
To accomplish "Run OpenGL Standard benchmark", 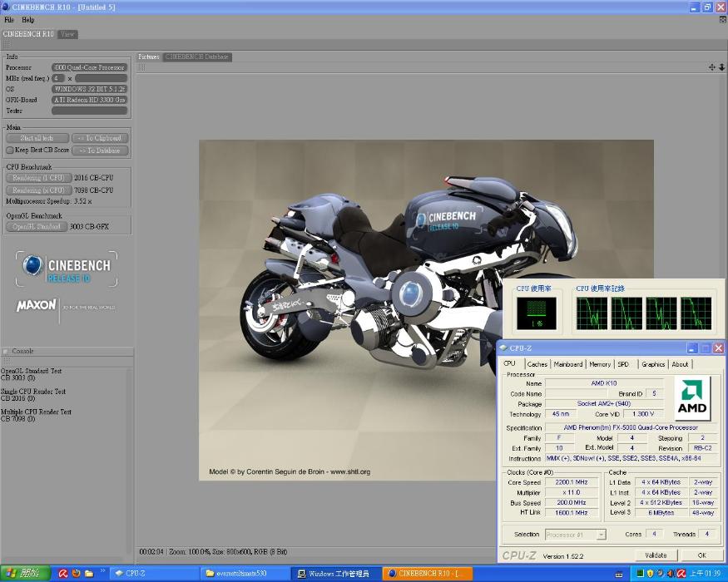I will click(x=37, y=226).
